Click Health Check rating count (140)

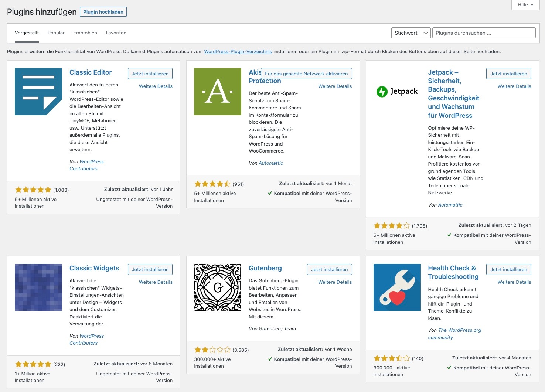click(418, 358)
